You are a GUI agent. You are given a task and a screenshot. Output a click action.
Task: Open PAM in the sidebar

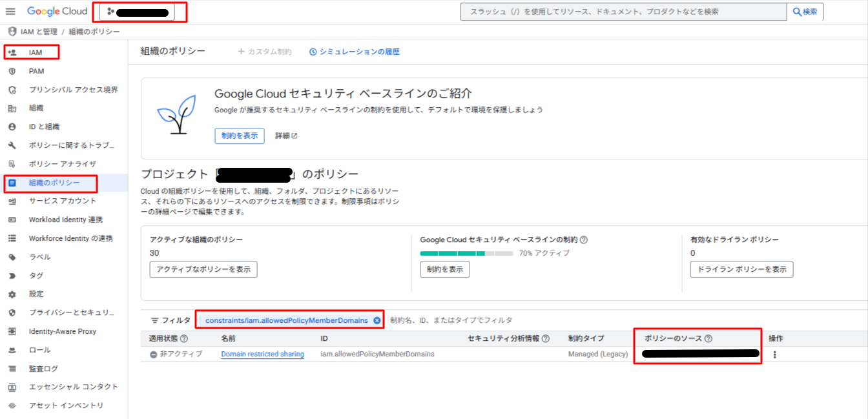(x=36, y=71)
